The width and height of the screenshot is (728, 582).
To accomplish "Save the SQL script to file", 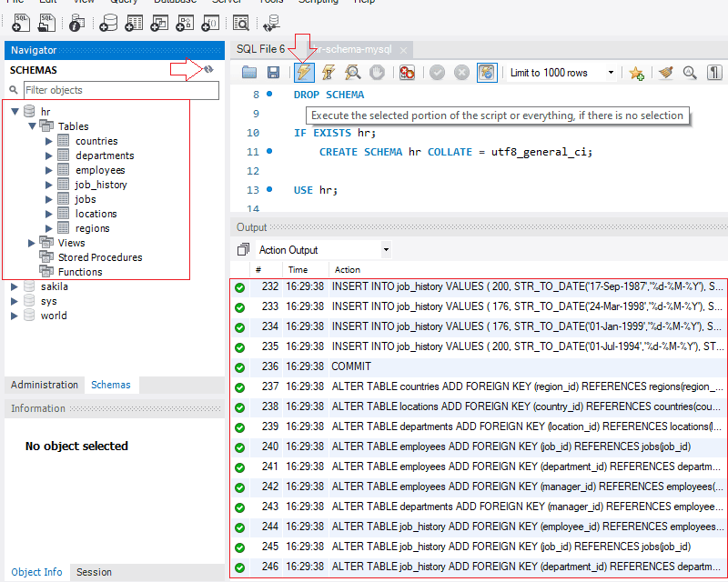I will (274, 73).
